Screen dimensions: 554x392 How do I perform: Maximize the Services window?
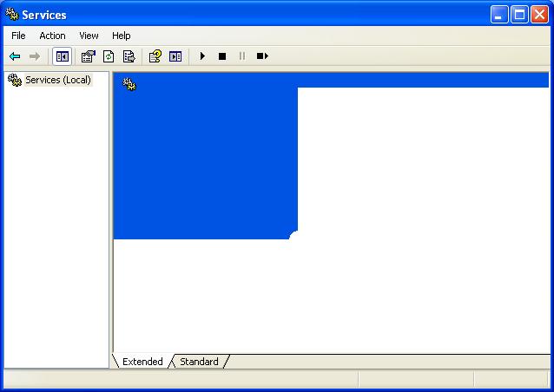point(520,15)
